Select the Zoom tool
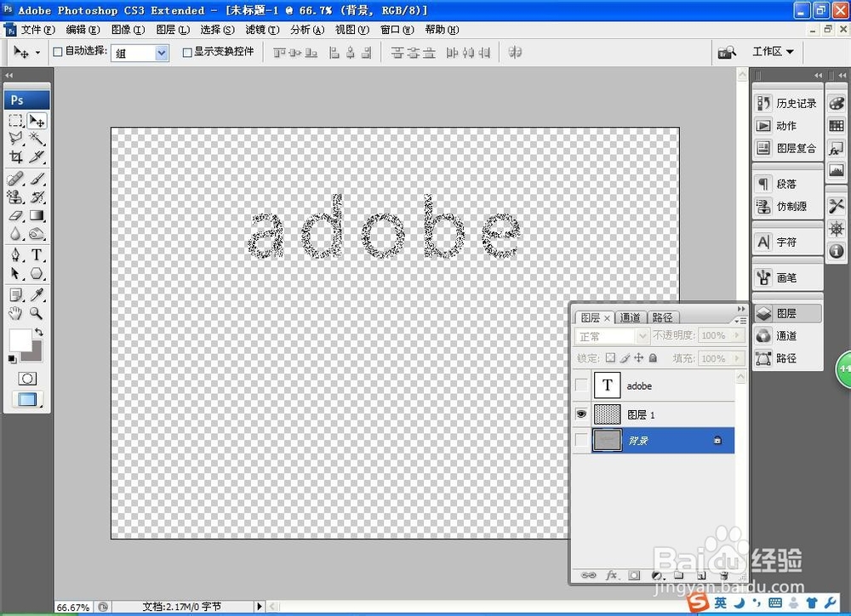851x616 pixels. (37, 313)
